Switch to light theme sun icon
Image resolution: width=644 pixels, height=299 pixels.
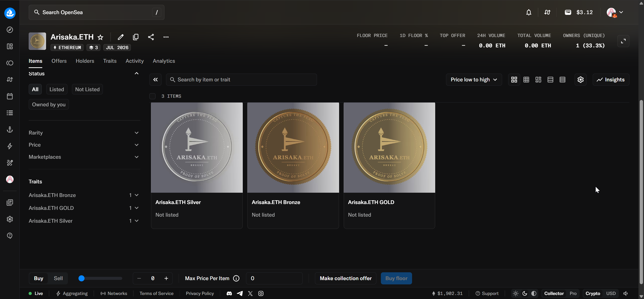[516, 293]
